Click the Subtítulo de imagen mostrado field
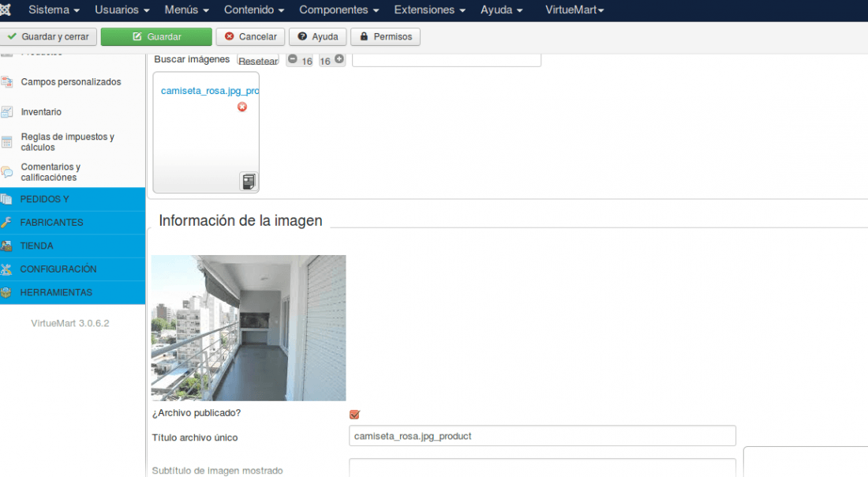The width and height of the screenshot is (868, 477). pos(542,468)
